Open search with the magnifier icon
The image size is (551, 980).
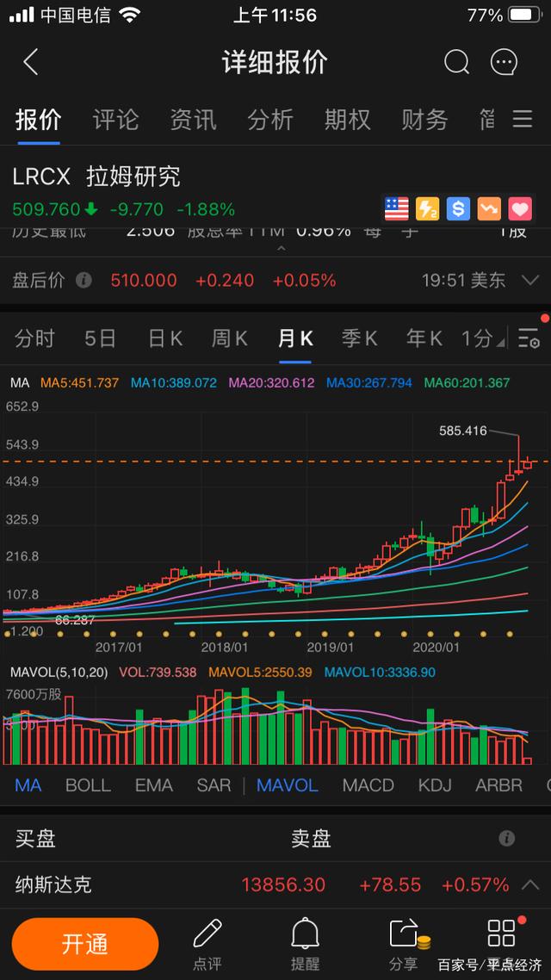(x=456, y=62)
